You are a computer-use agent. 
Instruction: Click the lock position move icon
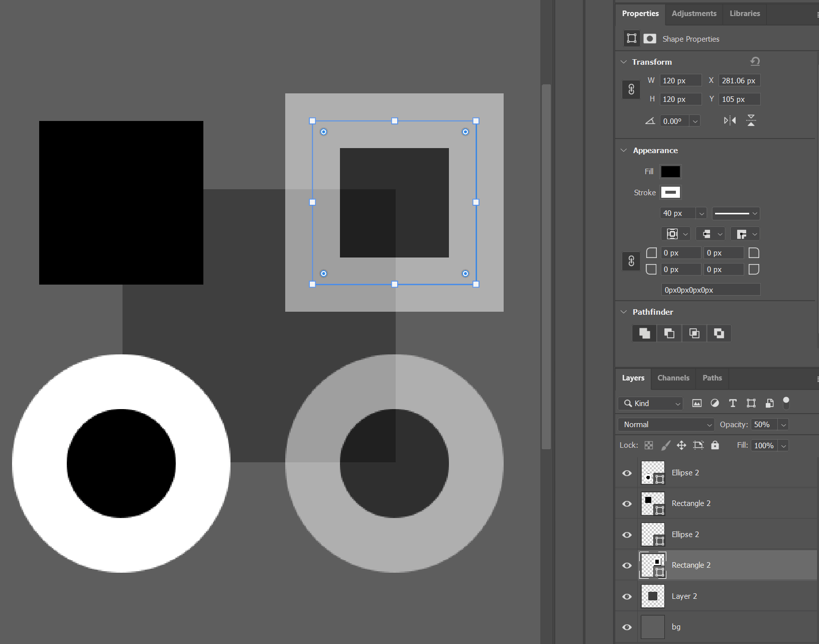click(x=681, y=445)
